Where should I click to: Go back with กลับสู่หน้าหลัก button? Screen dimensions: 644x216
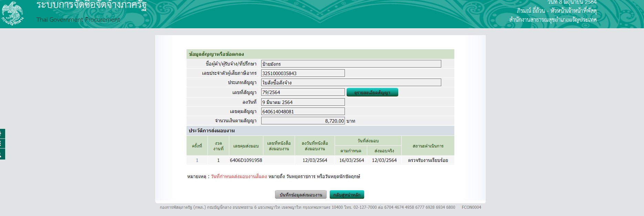coord(347,195)
